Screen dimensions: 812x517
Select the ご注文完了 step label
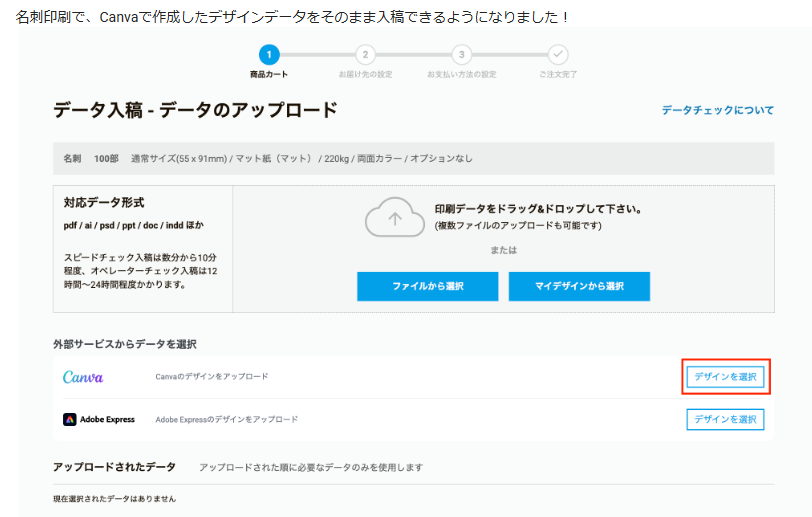pyautogui.click(x=558, y=74)
